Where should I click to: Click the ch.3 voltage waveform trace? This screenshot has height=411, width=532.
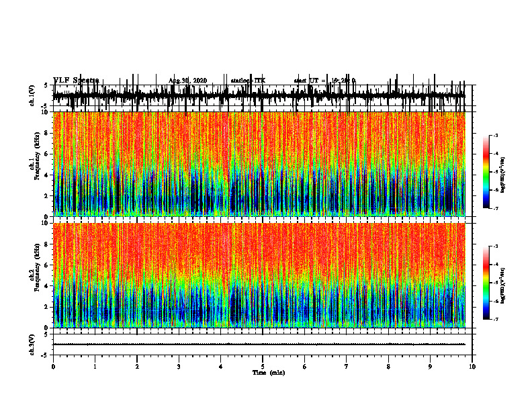259,345
